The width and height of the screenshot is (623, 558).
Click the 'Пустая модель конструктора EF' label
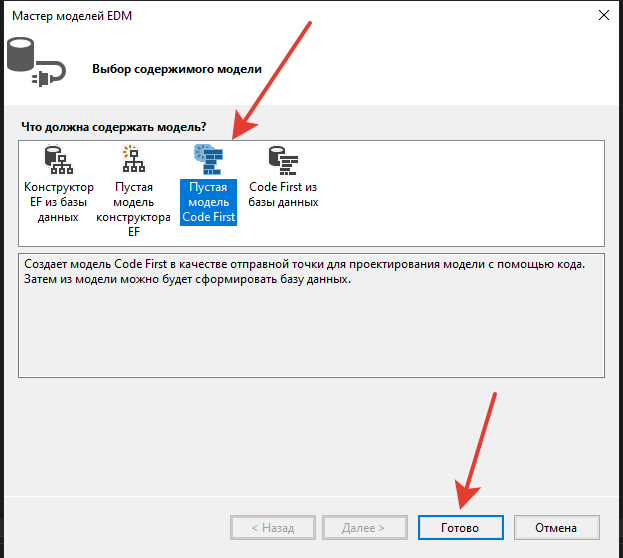(x=134, y=209)
